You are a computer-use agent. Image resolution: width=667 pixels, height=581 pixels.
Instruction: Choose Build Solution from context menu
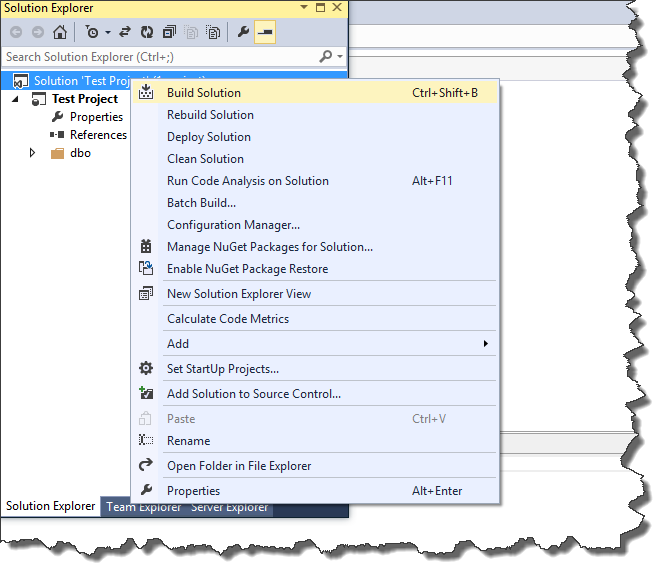[315, 93]
